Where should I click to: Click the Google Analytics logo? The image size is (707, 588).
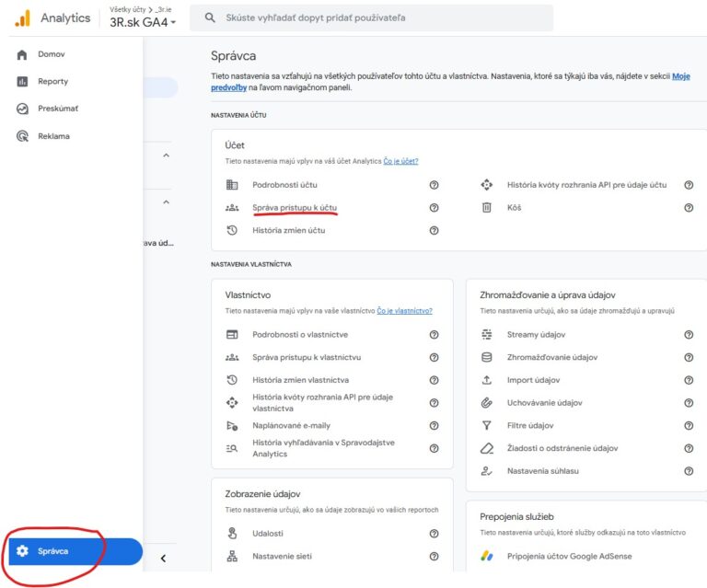(22, 18)
